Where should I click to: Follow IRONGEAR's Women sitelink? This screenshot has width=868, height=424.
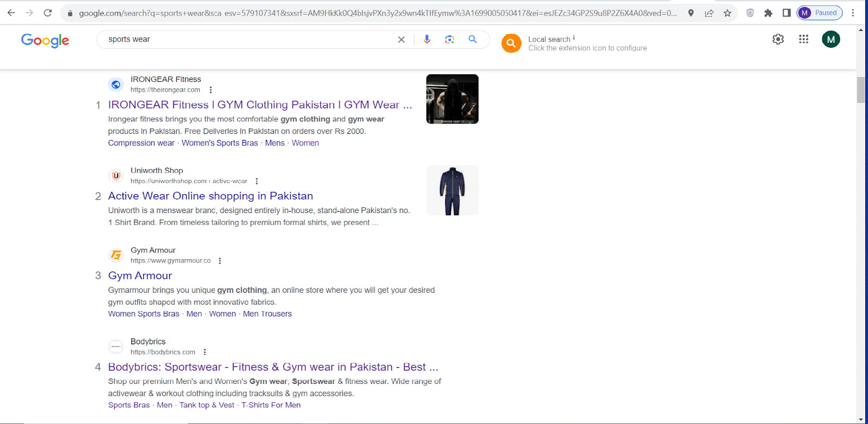tap(305, 143)
